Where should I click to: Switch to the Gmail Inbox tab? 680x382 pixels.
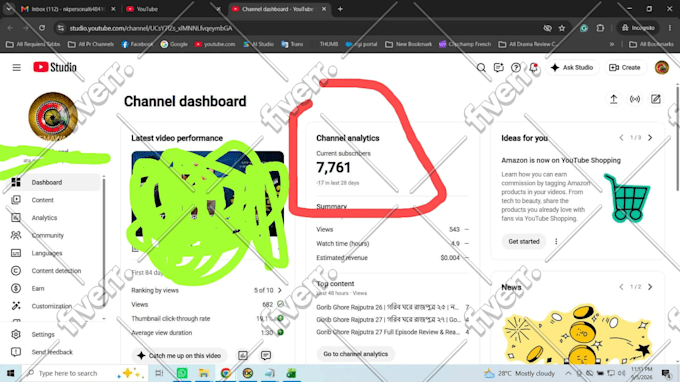click(x=68, y=9)
